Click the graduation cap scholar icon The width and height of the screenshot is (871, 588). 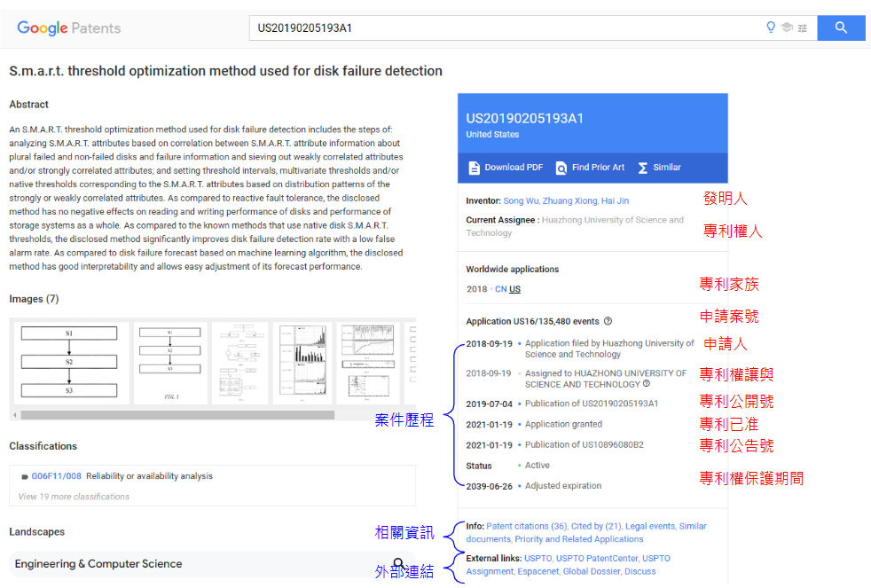(x=787, y=27)
